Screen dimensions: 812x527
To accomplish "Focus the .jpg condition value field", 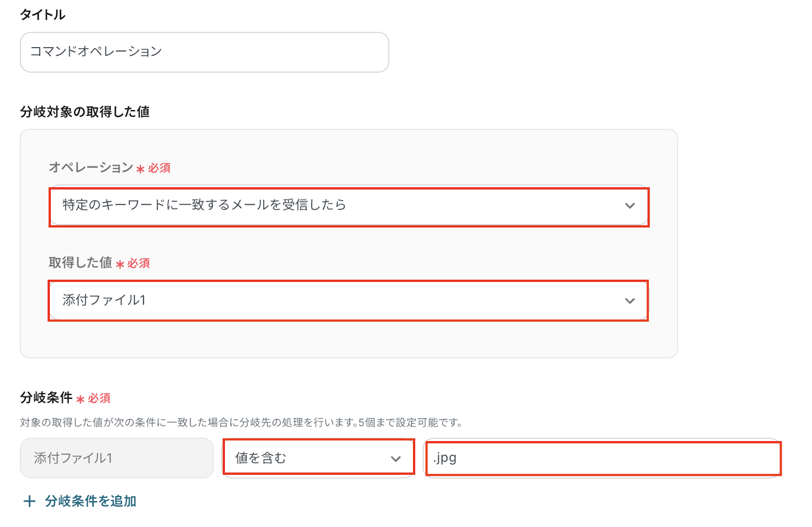I will (602, 458).
